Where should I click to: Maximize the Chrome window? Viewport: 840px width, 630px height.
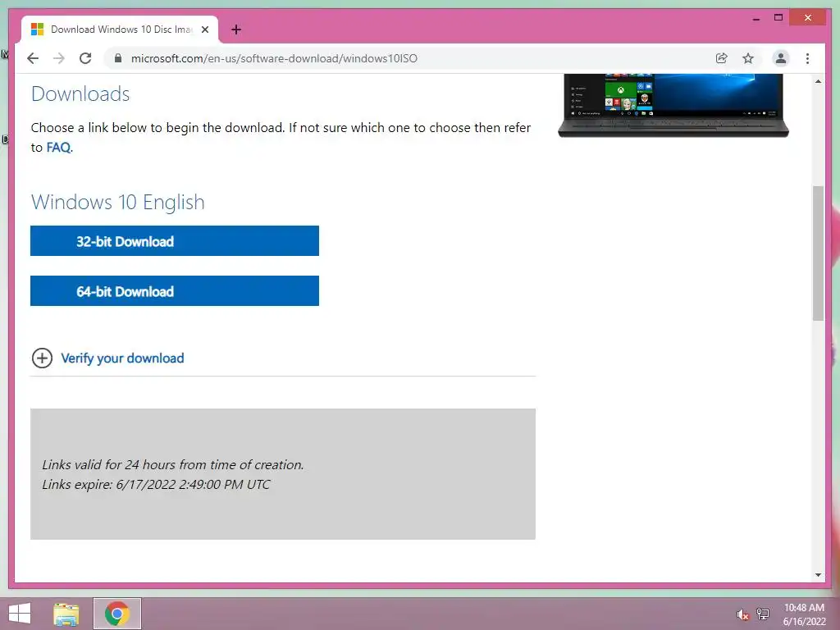(778, 18)
